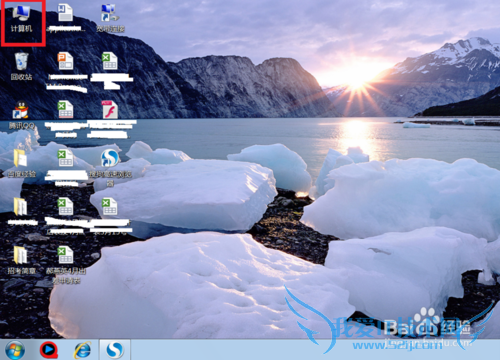
Task: Select the 回收站 Recycle Bin icon
Action: 22,61
